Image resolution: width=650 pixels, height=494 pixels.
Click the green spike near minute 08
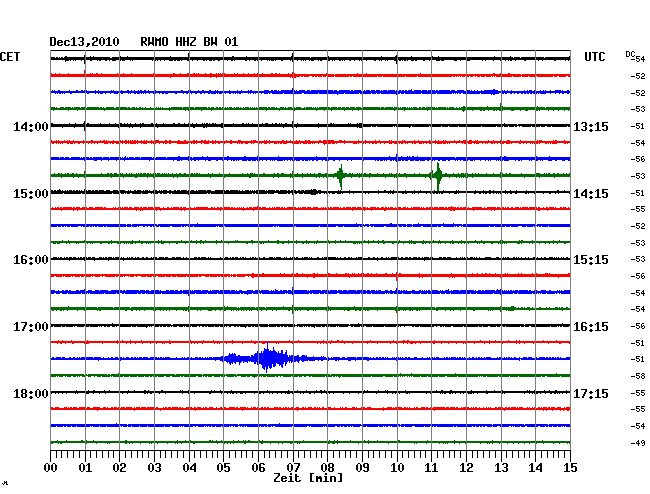coord(341,176)
